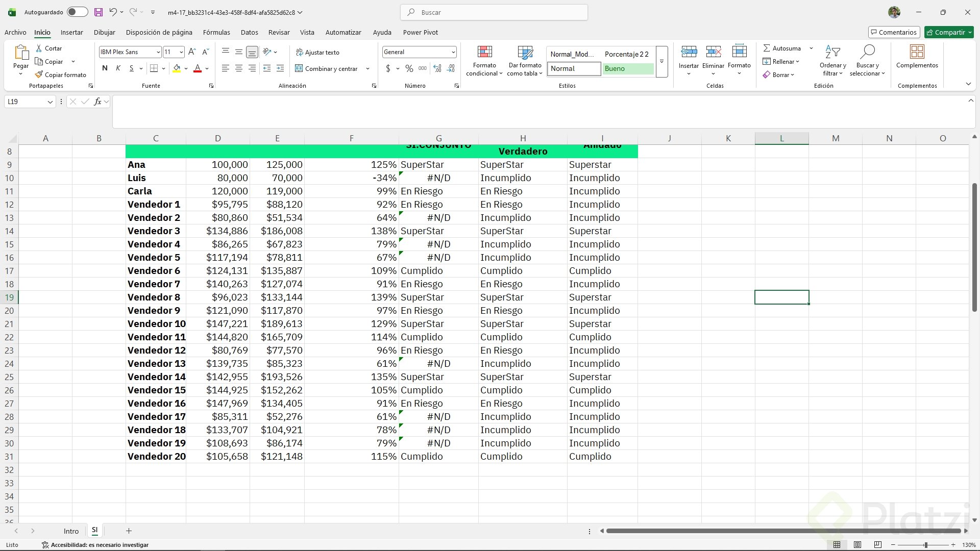Click the Copiar formato paintbrush icon
Image resolution: width=980 pixels, height=551 pixels.
click(39, 74)
